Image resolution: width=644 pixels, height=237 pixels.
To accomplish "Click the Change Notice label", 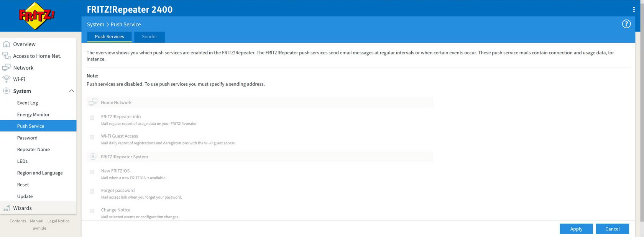I will pyautogui.click(x=115, y=210).
